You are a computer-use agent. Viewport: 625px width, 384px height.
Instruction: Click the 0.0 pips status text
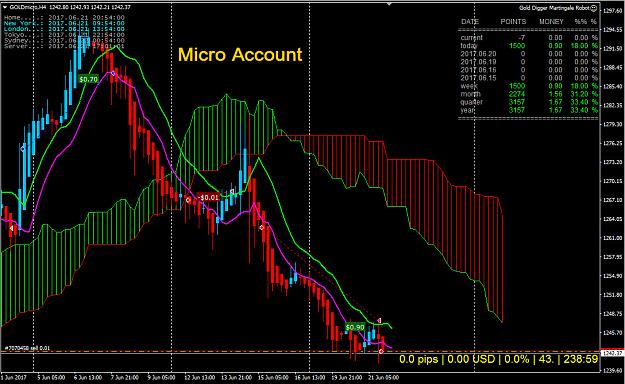pos(419,359)
